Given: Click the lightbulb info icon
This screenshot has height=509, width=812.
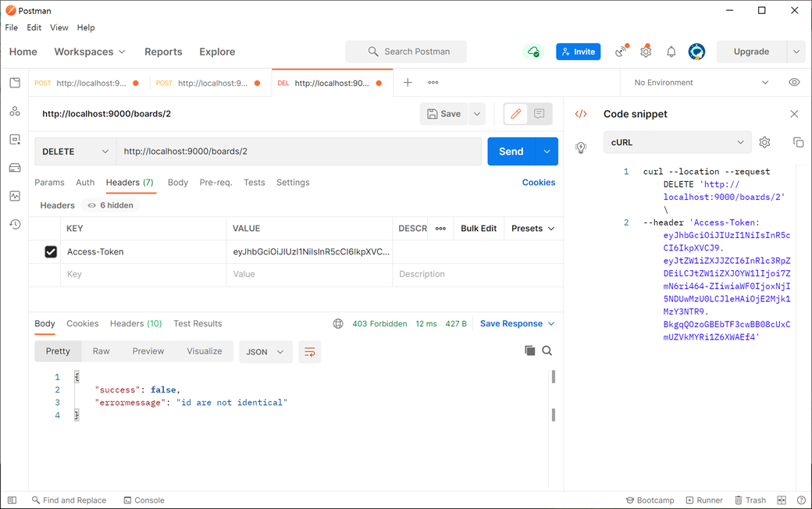Looking at the screenshot, I should tap(581, 148).
